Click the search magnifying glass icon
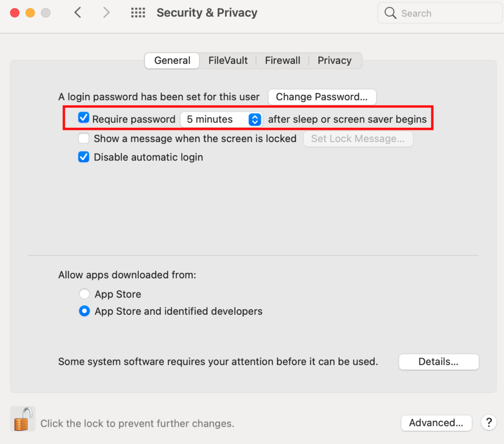 (390, 13)
